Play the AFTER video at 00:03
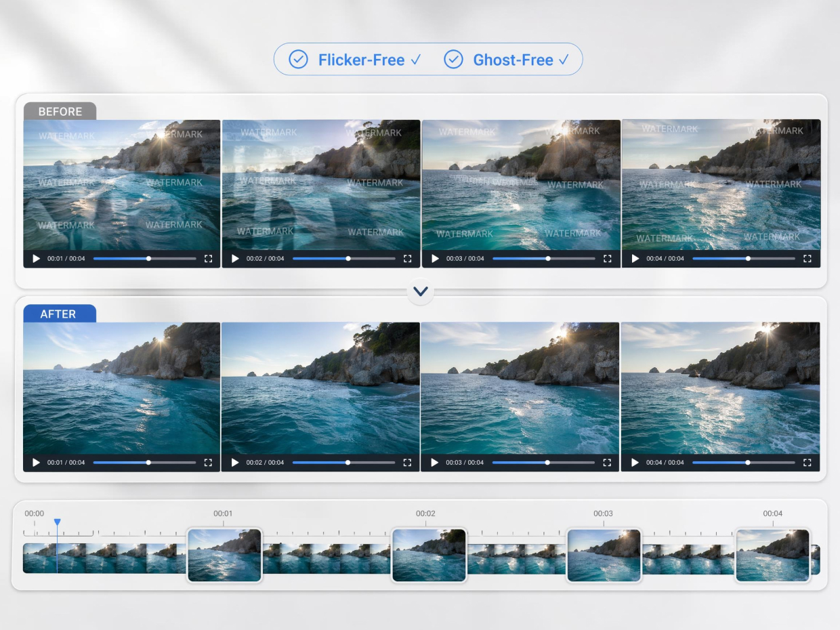Screen dimensions: 840x630 (435, 463)
